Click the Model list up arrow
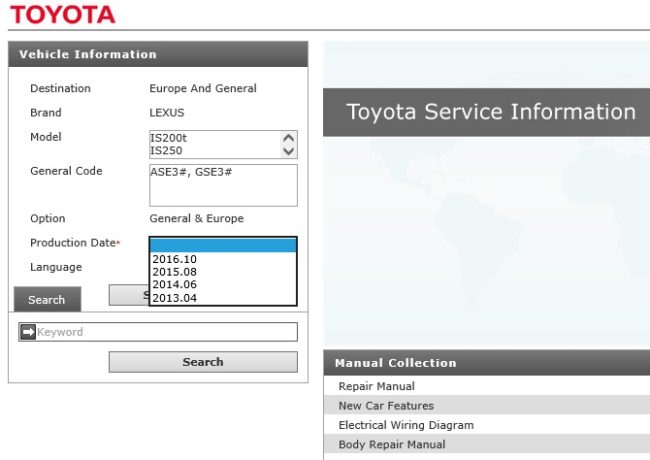The height and width of the screenshot is (460, 650). (289, 138)
